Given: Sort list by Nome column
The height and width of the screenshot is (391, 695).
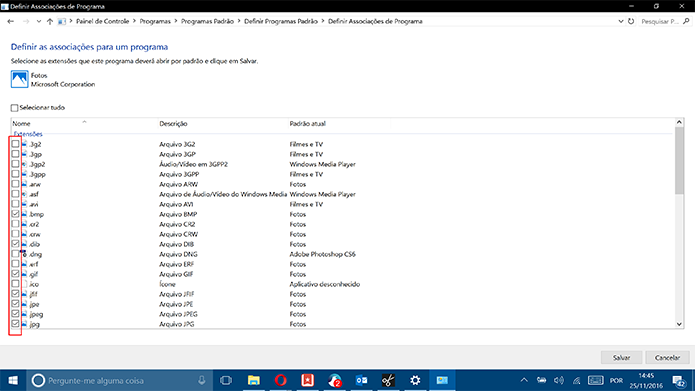Looking at the screenshot, I should point(84,124).
